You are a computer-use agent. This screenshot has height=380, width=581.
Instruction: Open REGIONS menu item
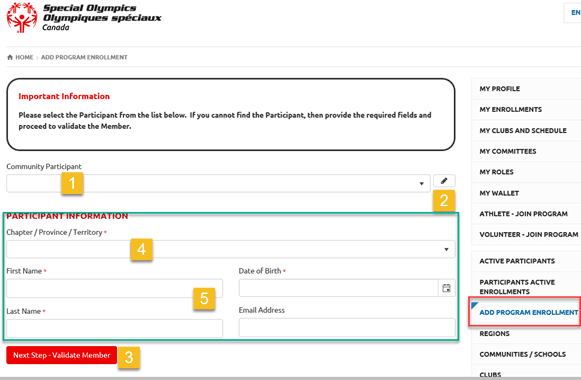[494, 334]
